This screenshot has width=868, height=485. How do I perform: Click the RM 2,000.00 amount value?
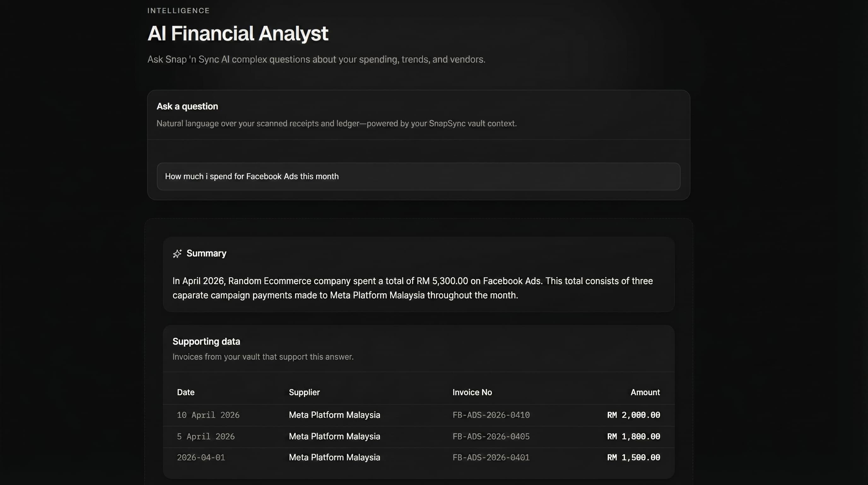(x=633, y=415)
